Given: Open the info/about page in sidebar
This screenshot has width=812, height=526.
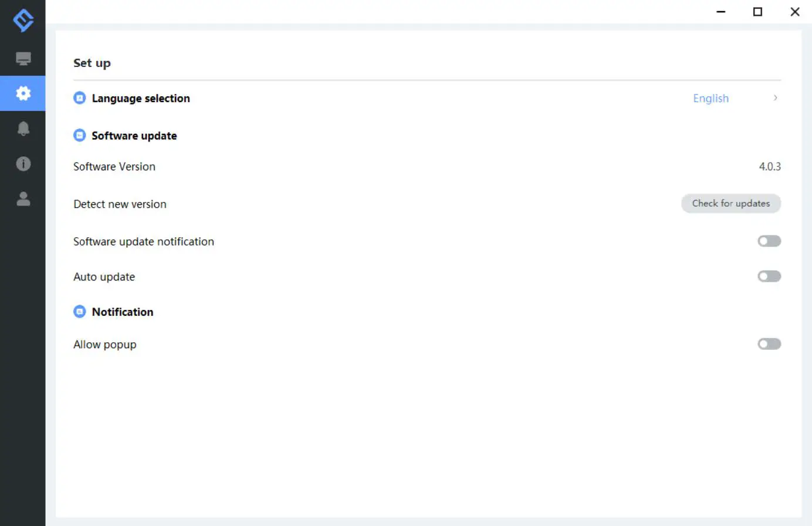Looking at the screenshot, I should (23, 164).
